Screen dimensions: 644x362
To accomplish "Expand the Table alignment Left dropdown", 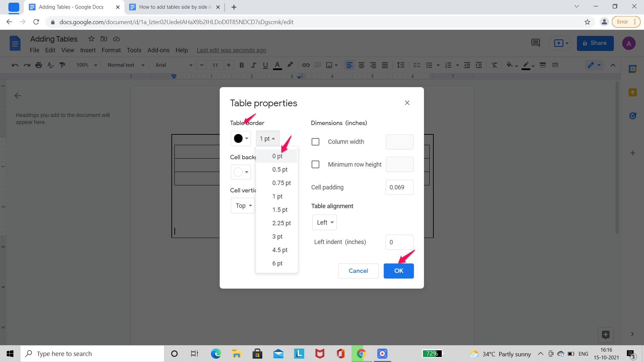I will [325, 222].
